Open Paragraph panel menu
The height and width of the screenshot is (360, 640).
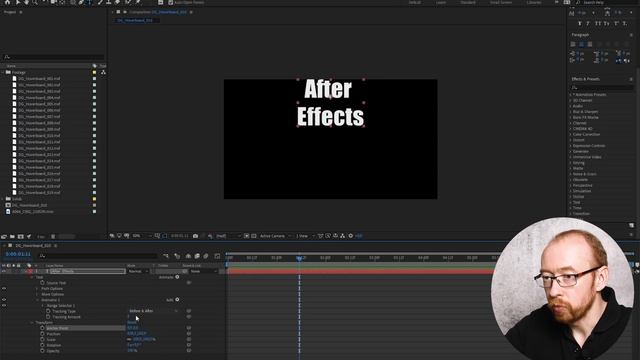coord(631,35)
